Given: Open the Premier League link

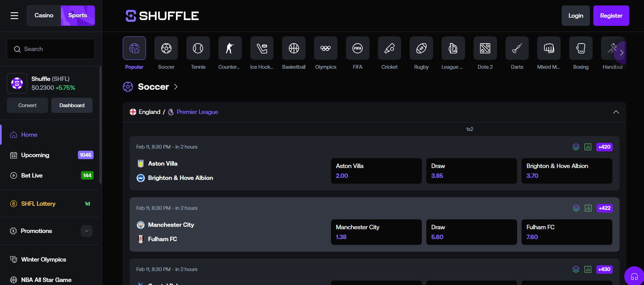Looking at the screenshot, I should (x=197, y=112).
